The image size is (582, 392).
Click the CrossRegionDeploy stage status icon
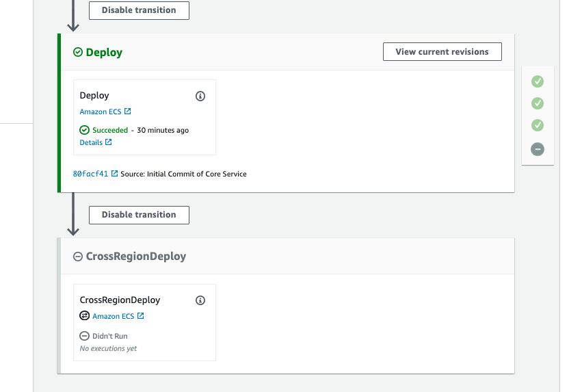[x=78, y=257]
